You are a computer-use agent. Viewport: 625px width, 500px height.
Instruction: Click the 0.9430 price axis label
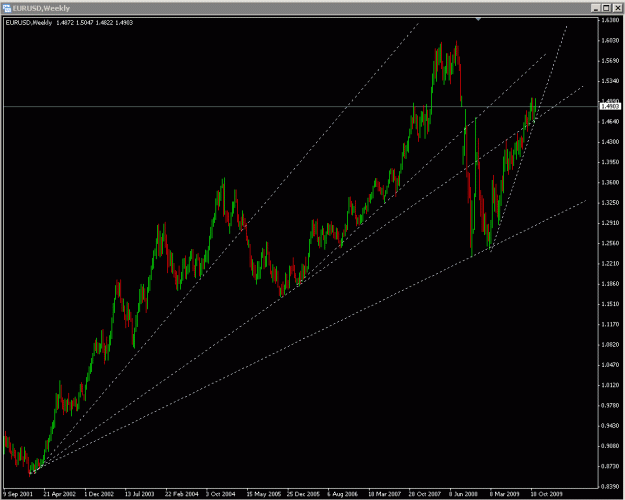click(x=610, y=425)
